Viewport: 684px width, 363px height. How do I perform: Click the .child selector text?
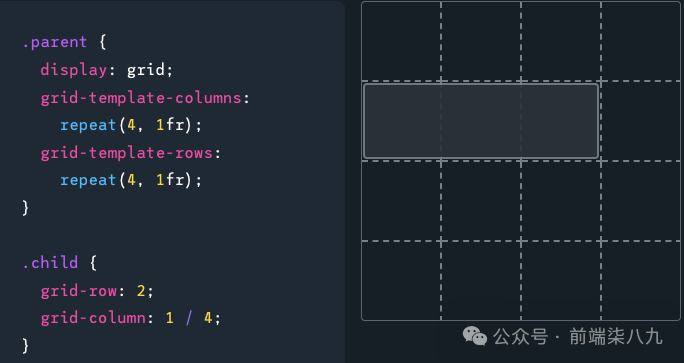50,263
